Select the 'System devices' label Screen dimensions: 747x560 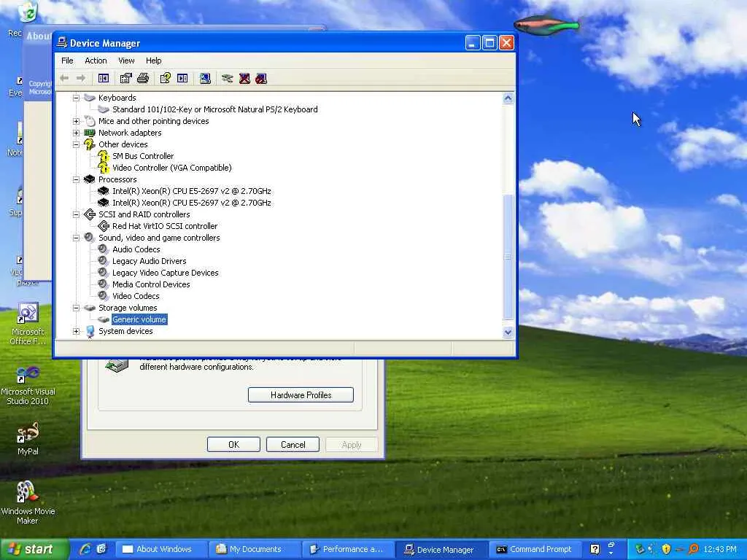click(x=125, y=331)
